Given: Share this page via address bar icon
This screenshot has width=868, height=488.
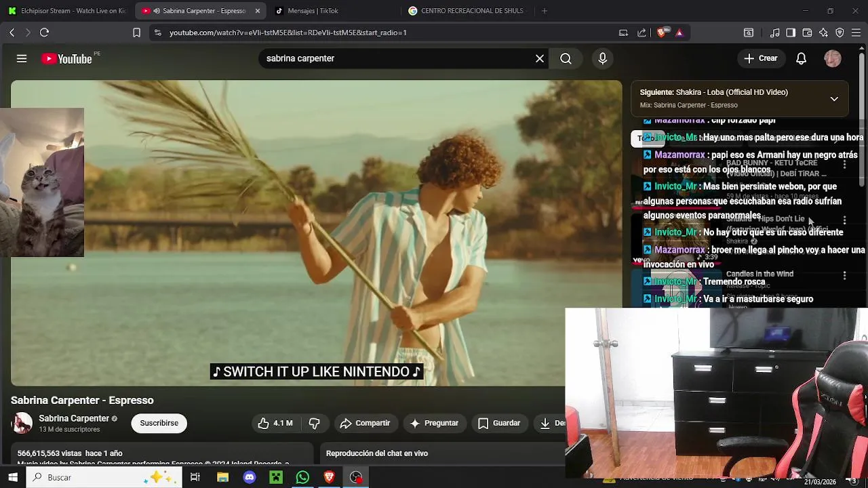Looking at the screenshot, I should tap(642, 33).
